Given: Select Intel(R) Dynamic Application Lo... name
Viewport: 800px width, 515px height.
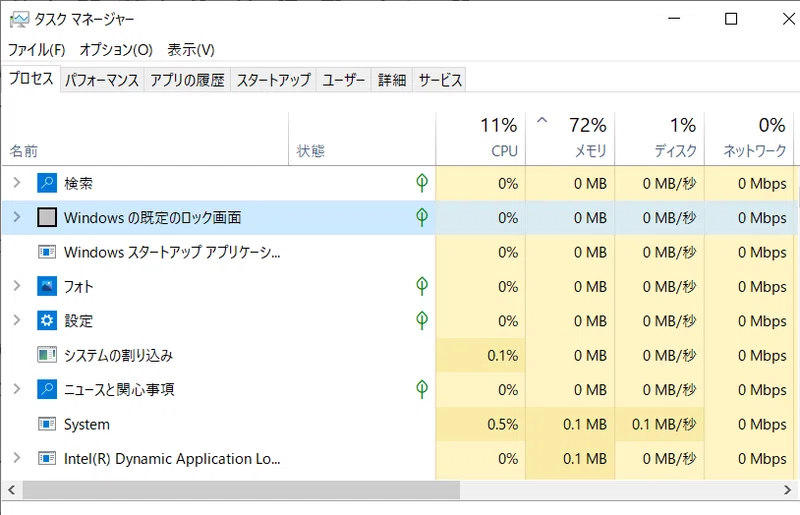Looking at the screenshot, I should click(172, 459).
